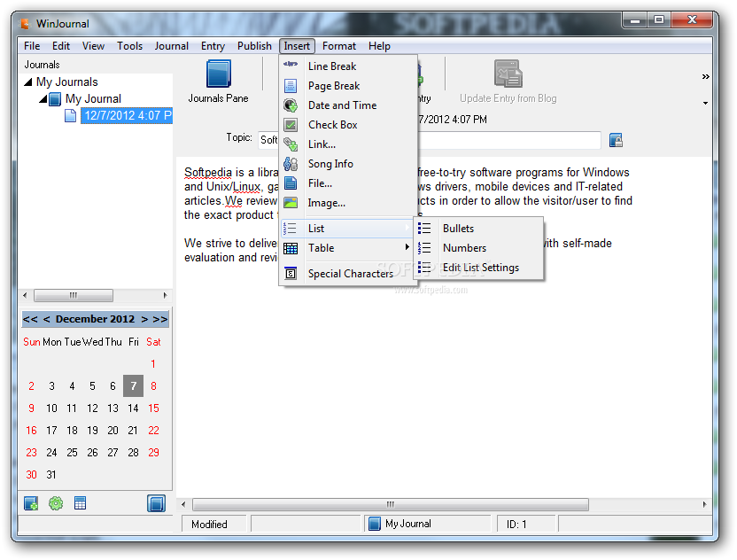The width and height of the screenshot is (737, 560).
Task: Select December 25 in calendar
Action: click(x=72, y=453)
